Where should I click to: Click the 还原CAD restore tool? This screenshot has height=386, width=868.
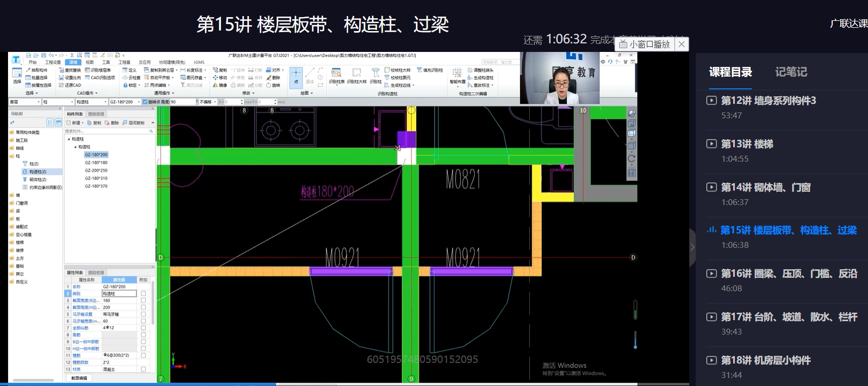pyautogui.click(x=70, y=85)
